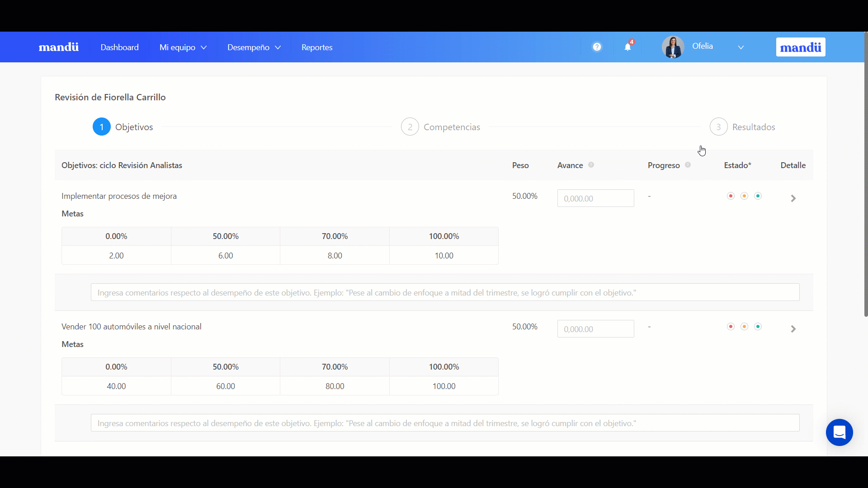Viewport: 868px width, 488px height.
Task: Open the help question mark icon
Action: pyautogui.click(x=597, y=47)
